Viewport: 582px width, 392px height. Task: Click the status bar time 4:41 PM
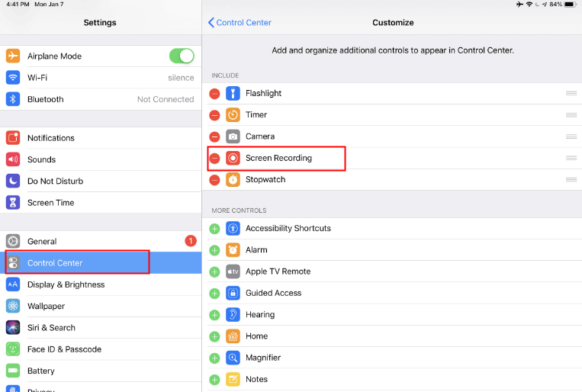[18, 5]
